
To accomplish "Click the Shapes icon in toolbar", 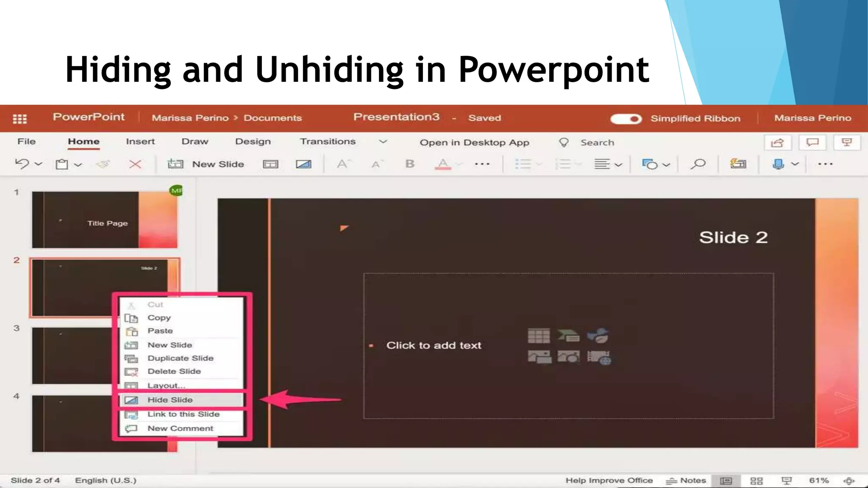I will point(650,164).
